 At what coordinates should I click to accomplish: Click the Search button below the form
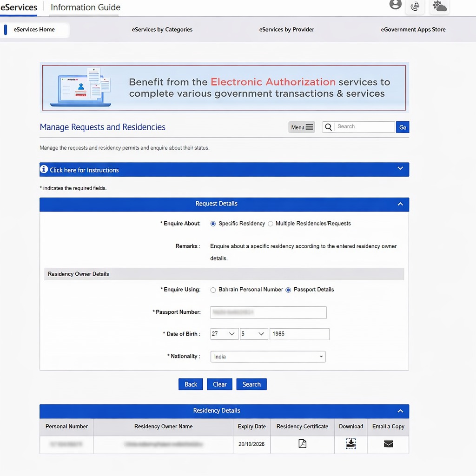(251, 384)
